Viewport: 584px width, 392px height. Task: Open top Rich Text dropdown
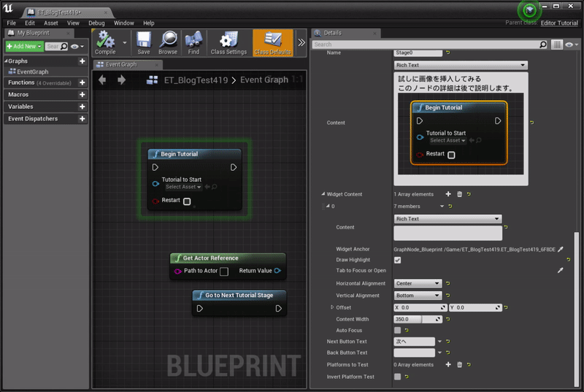click(461, 65)
